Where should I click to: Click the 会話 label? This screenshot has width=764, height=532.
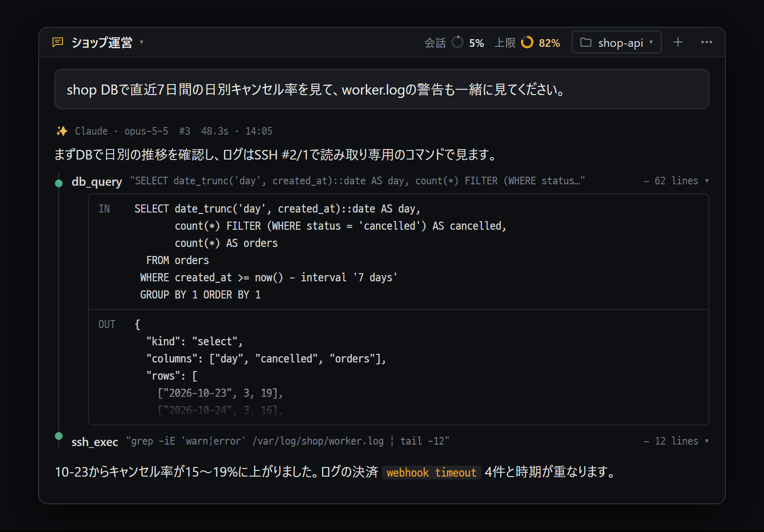(435, 43)
